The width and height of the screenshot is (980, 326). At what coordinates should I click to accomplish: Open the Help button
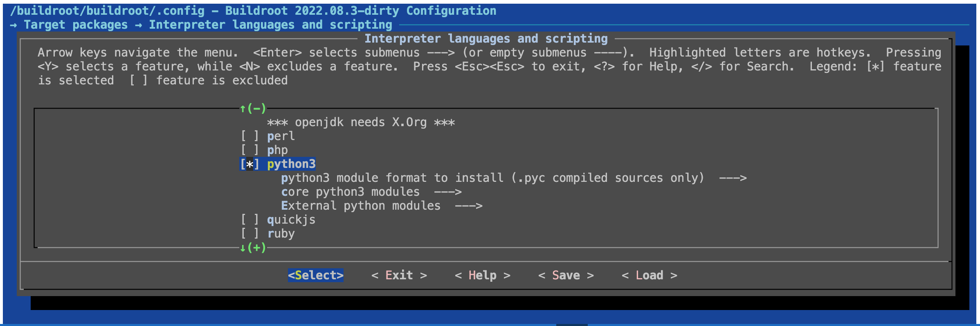click(482, 276)
